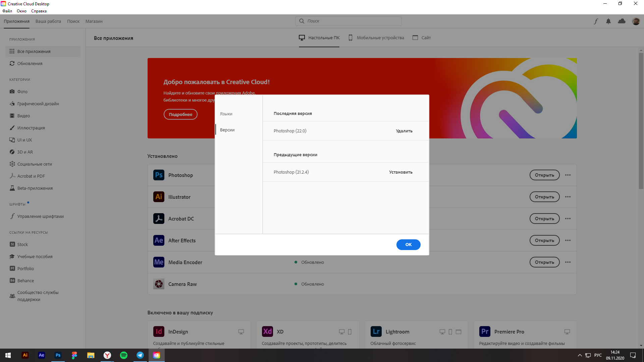This screenshot has width=644, height=362.
Task: Select Все приложения in sidebar
Action: pos(43,51)
